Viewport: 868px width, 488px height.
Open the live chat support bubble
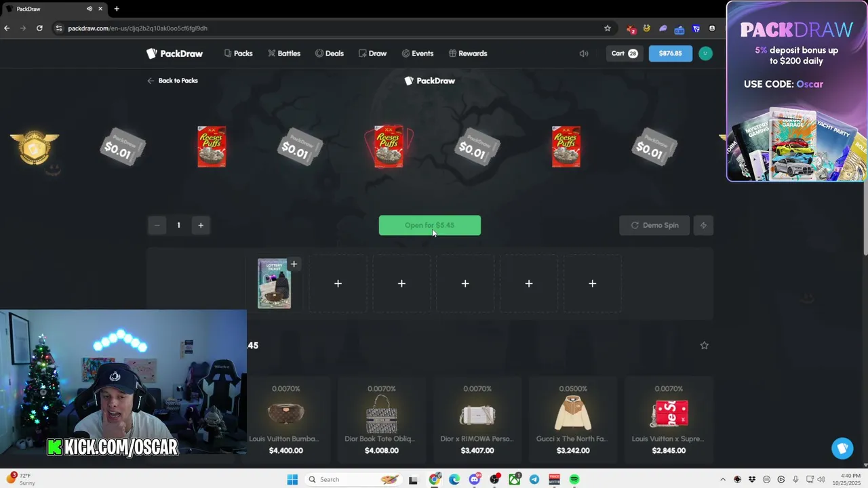[842, 448]
